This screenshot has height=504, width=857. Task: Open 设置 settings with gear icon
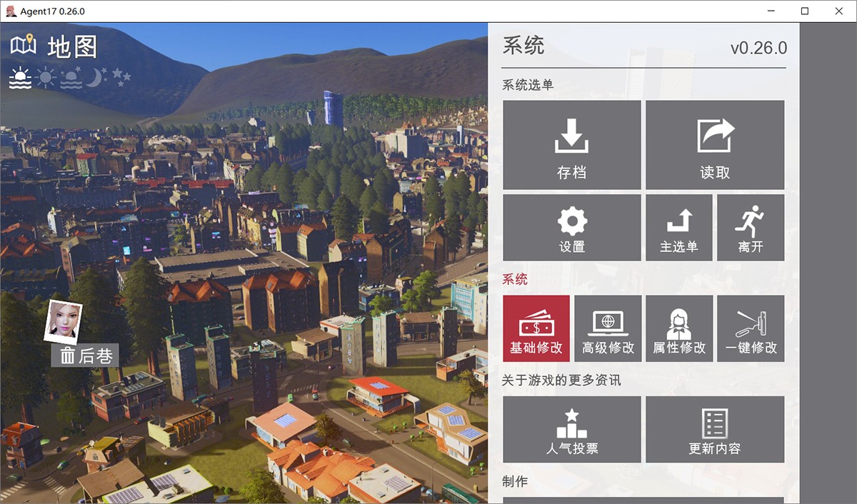[x=571, y=228]
